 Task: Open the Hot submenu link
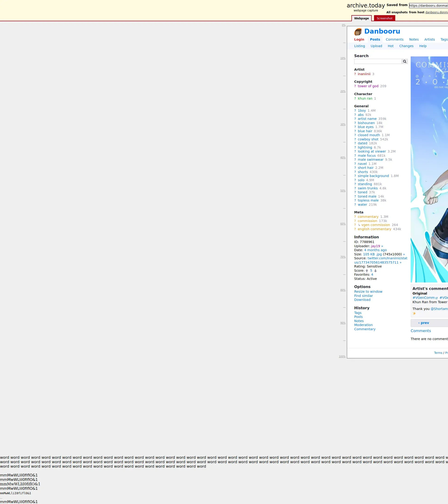point(391,46)
